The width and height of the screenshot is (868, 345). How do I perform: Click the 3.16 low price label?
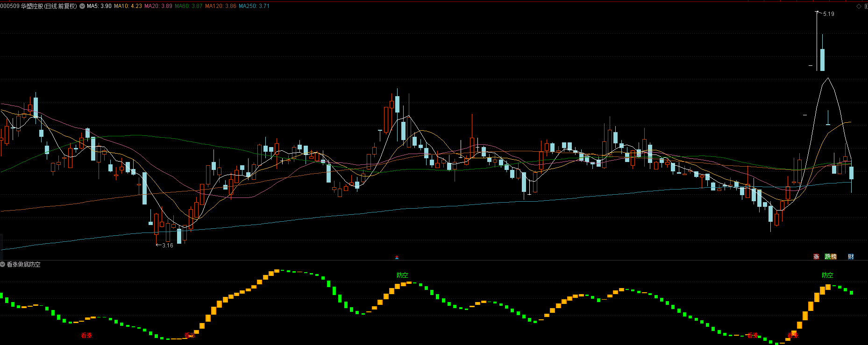[x=168, y=245]
